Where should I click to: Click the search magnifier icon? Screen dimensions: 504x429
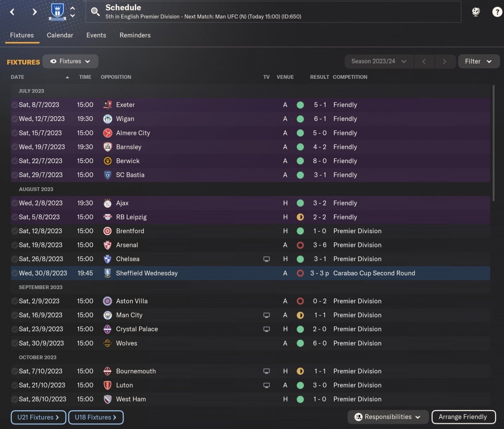(95, 12)
